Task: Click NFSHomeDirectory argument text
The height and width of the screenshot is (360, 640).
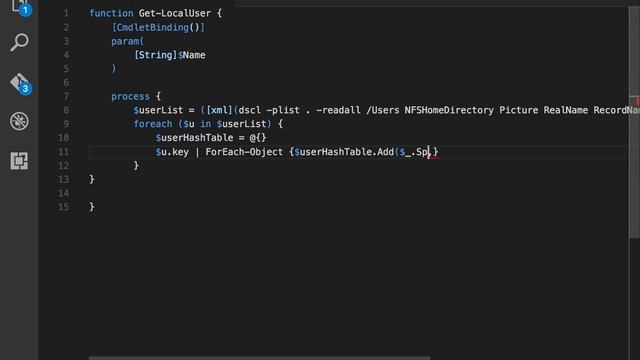Action: click(449, 110)
